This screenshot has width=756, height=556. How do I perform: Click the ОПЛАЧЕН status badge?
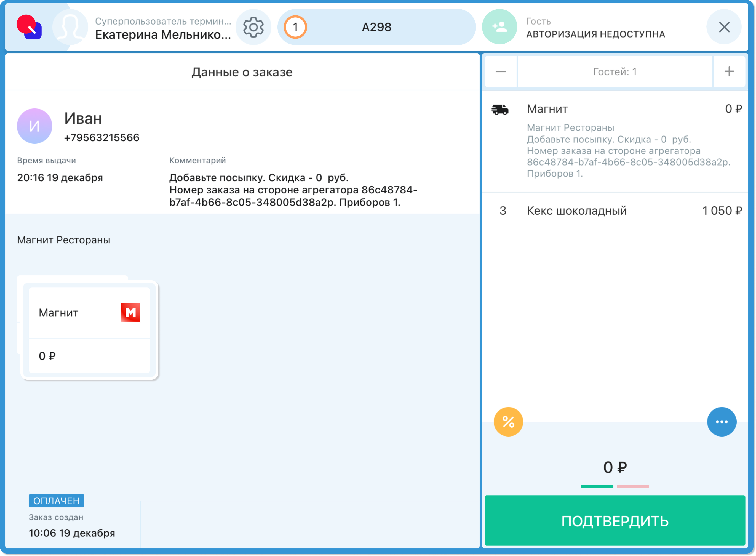[x=56, y=501]
